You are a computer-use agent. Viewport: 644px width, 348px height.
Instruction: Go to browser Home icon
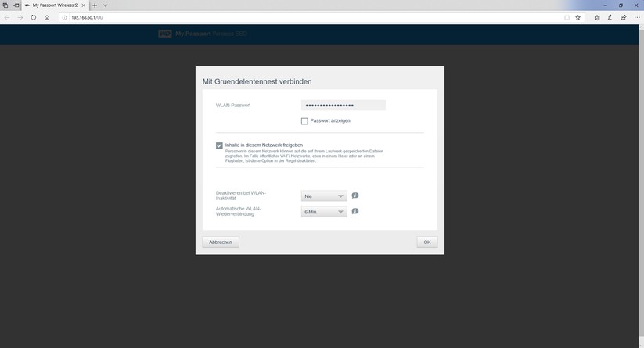47,18
